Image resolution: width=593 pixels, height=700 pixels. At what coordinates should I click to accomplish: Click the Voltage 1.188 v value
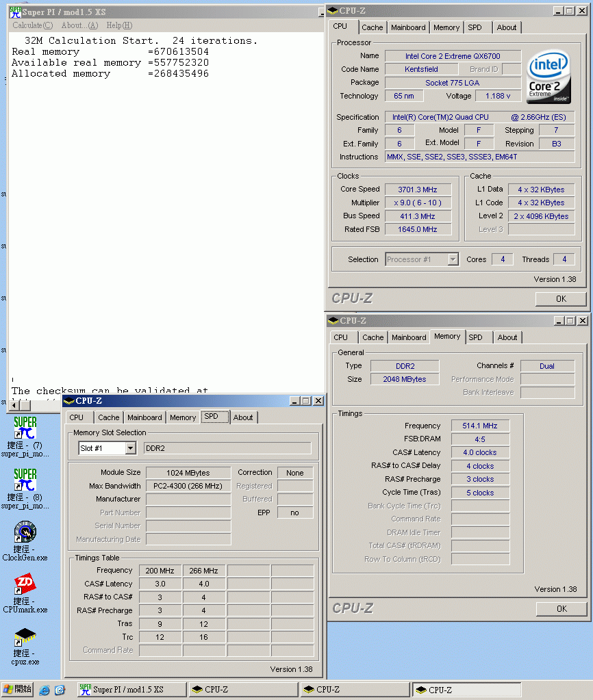point(498,96)
